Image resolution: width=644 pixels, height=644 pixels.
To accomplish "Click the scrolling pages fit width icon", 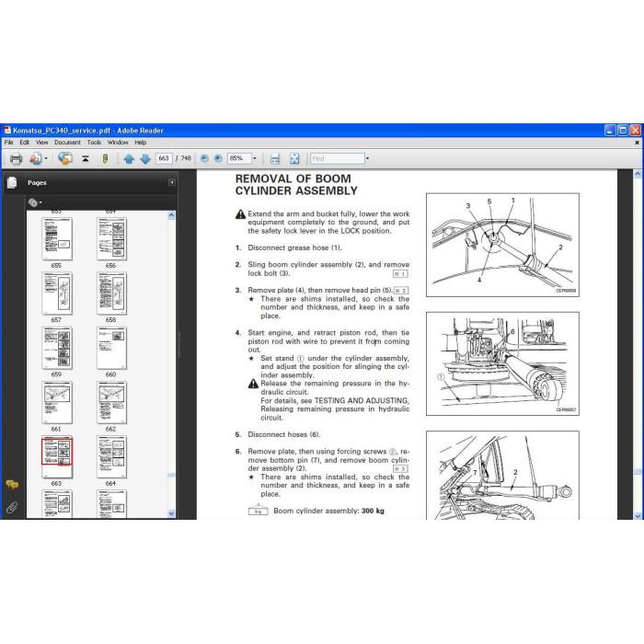I will tap(275, 158).
